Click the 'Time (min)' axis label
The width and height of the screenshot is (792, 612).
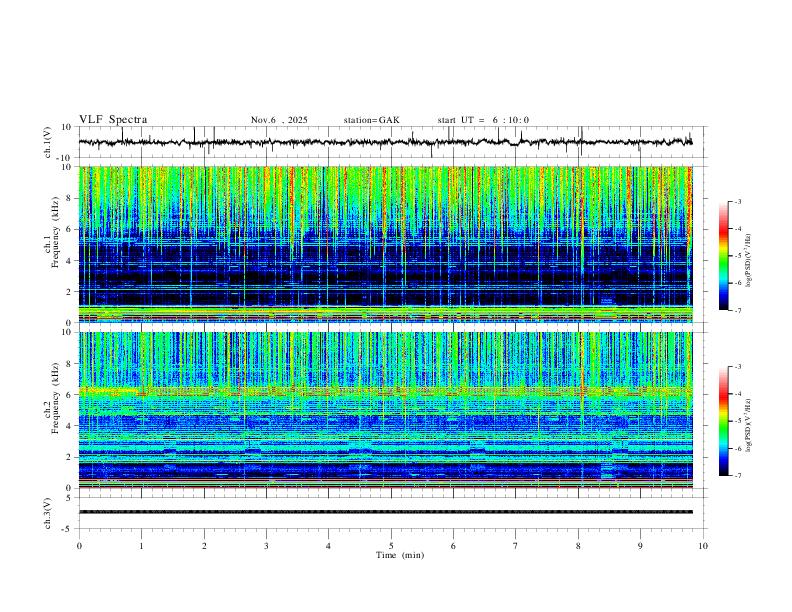(400, 555)
